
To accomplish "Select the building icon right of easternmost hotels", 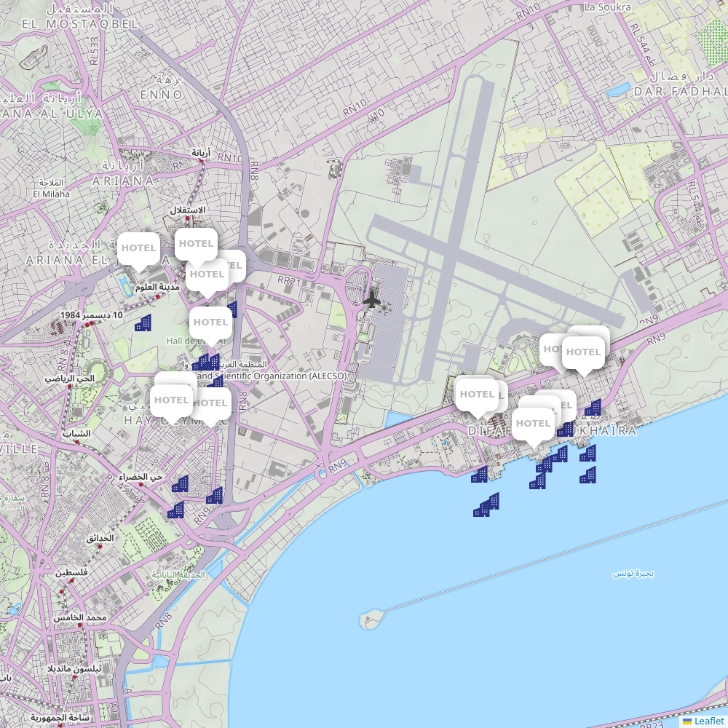I will (x=593, y=408).
